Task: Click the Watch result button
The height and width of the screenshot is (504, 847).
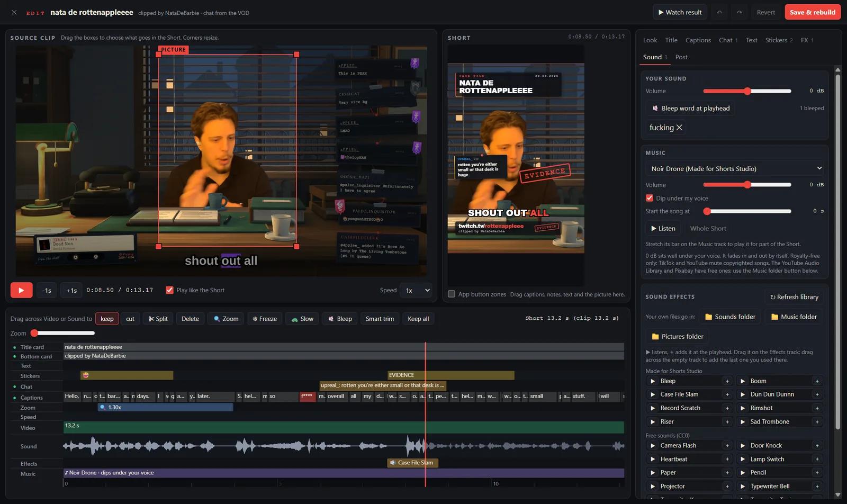Action: (680, 12)
